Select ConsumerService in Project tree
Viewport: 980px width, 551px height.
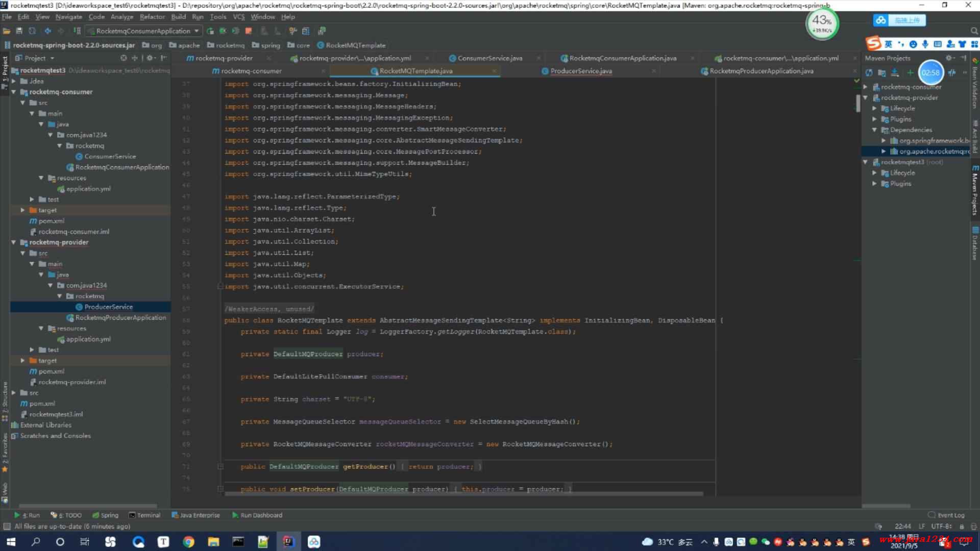[x=110, y=157]
